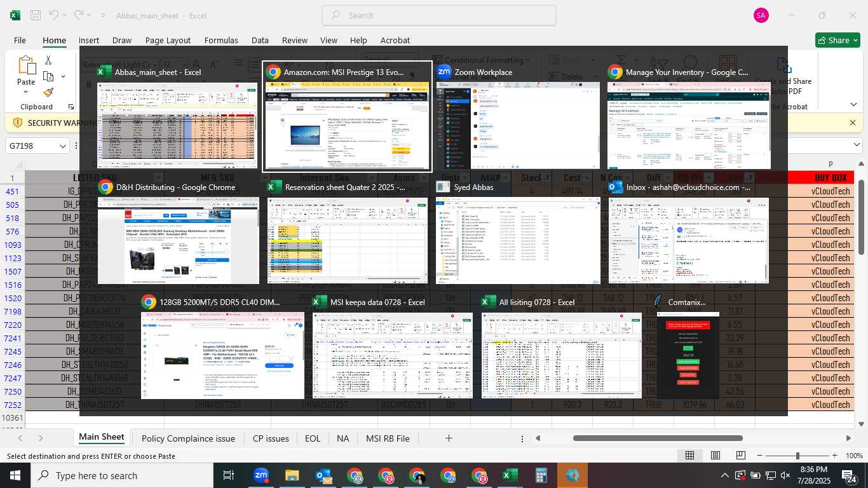This screenshot has width=868, height=488.
Task: Select the EOL sheet tab
Action: [x=313, y=438]
